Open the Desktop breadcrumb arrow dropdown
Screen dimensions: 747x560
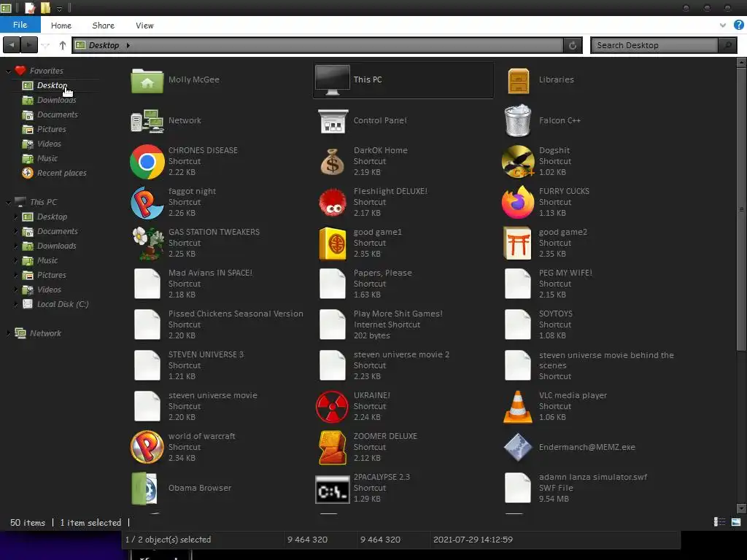[128, 45]
